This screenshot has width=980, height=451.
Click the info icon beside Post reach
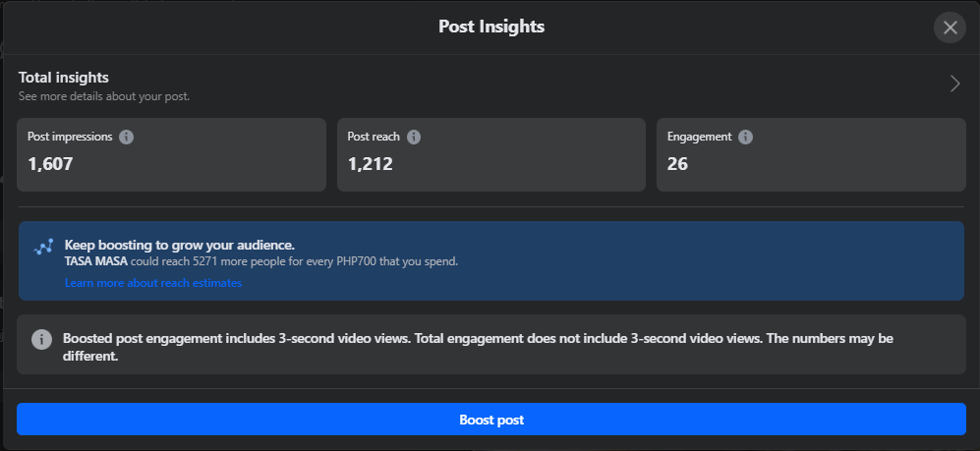[414, 137]
